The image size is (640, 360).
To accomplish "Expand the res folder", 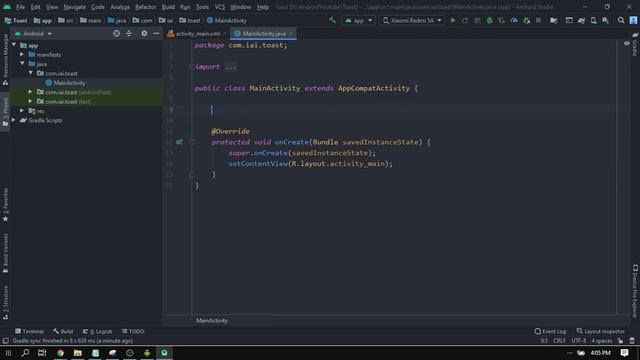I will [22, 111].
